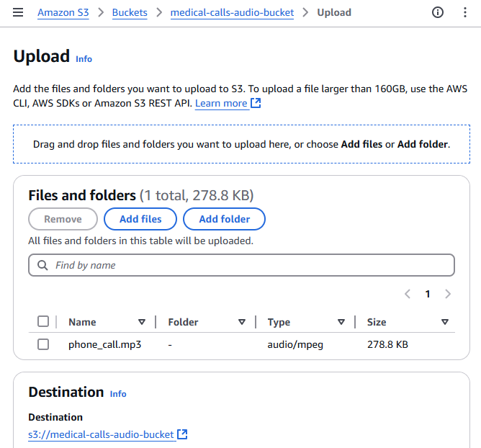The height and width of the screenshot is (448, 481).
Task: Go to next page of file table
Action: pyautogui.click(x=448, y=294)
